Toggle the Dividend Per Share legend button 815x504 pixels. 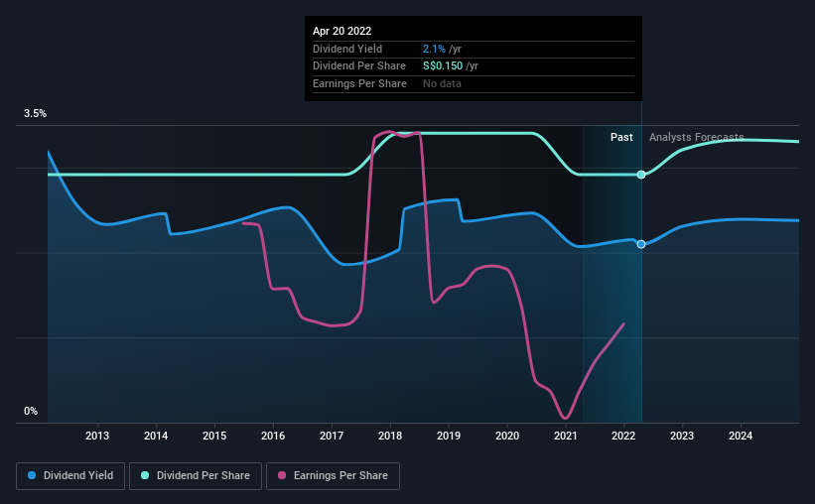coord(196,476)
